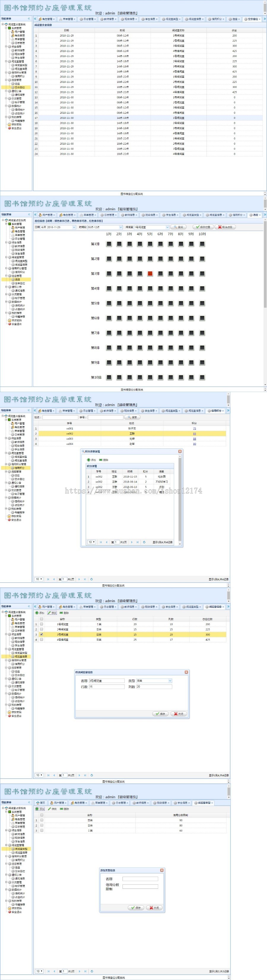Switch to the 阅览室信息 tab in the reading room screen
The image size is (267, 980).
point(215,607)
